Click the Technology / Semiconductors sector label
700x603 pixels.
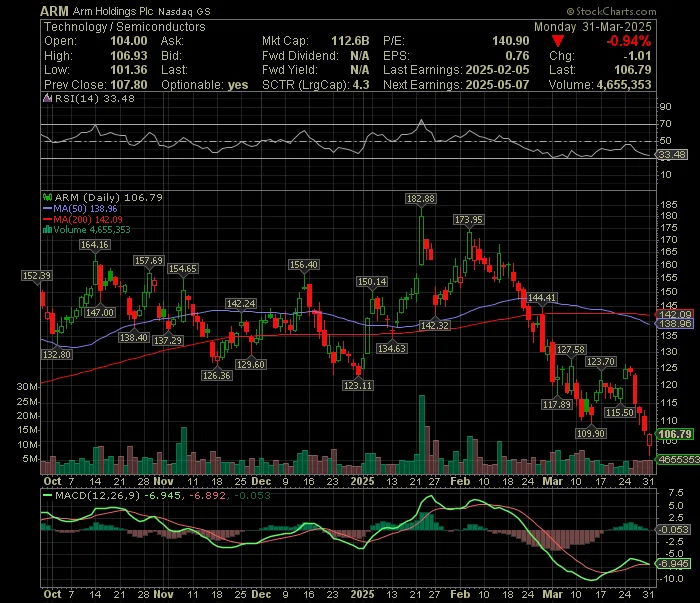click(x=125, y=27)
